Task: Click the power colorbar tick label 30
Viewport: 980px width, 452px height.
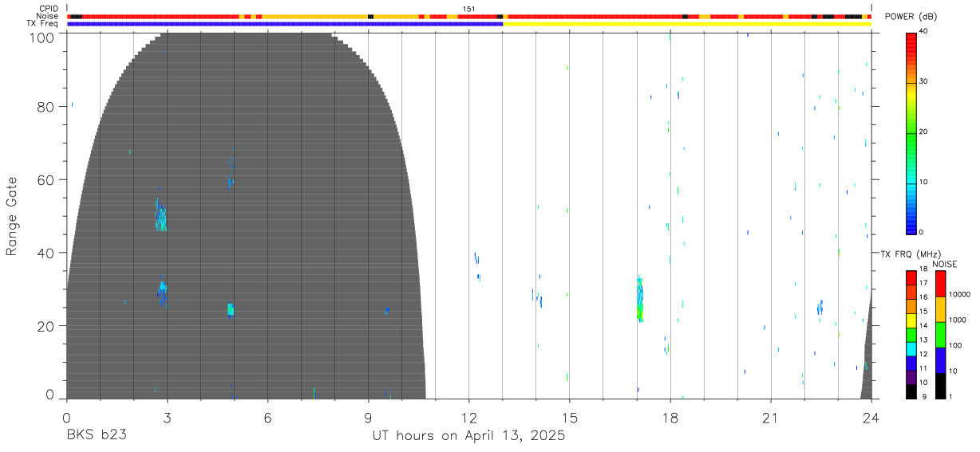Action: click(925, 81)
